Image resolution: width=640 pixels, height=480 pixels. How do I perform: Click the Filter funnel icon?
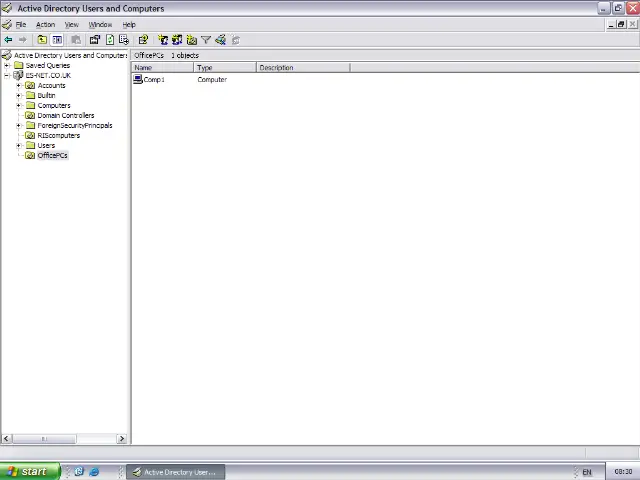click(x=206, y=40)
